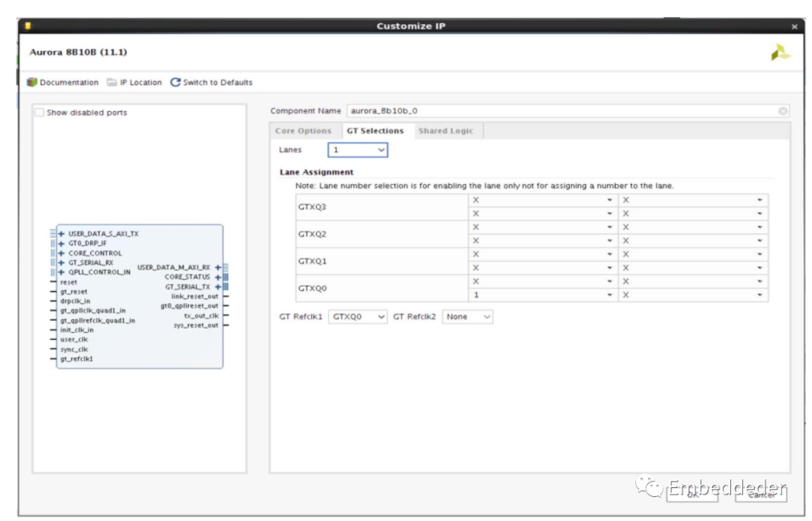
Task: Open the GTXQ3 top-right lane dropdown
Action: (x=693, y=200)
